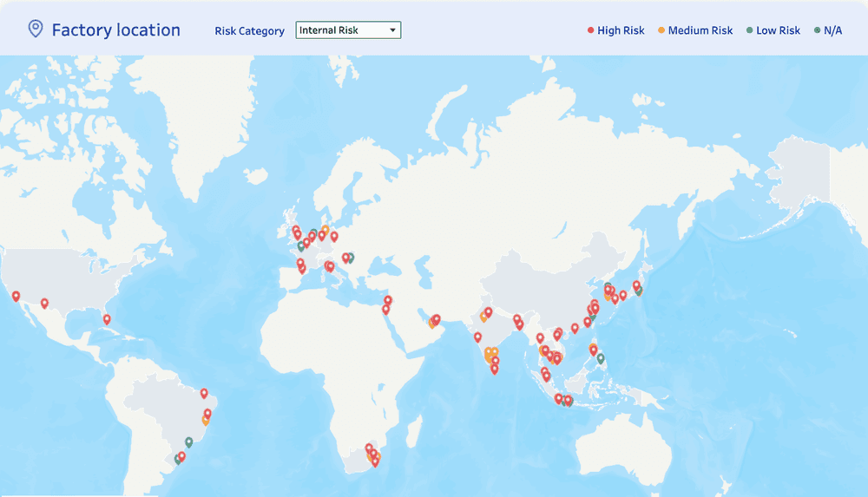This screenshot has height=497, width=868.
Task: Click the Risk Category label
Action: (x=249, y=31)
